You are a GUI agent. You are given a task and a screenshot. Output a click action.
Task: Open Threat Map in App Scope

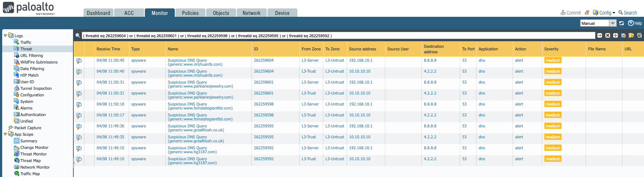click(30, 161)
